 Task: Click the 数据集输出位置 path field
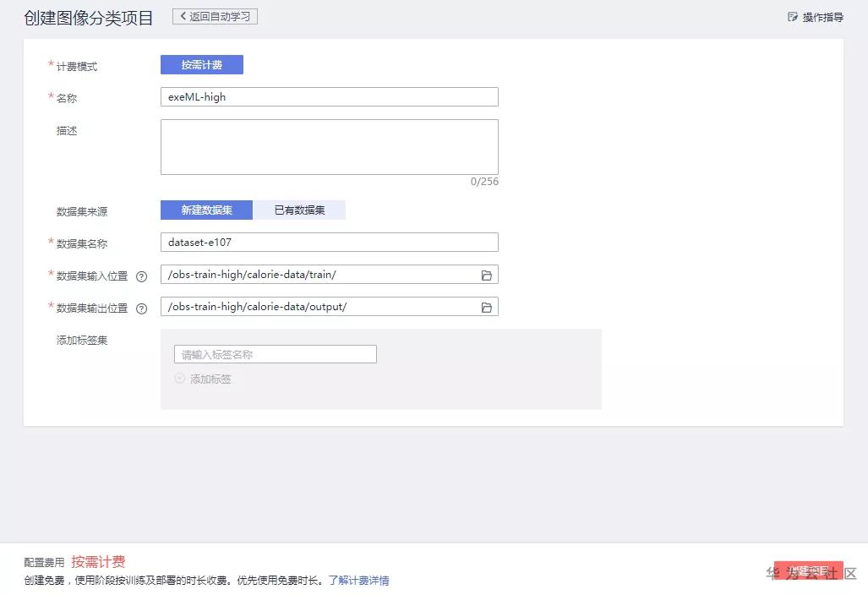(x=330, y=307)
